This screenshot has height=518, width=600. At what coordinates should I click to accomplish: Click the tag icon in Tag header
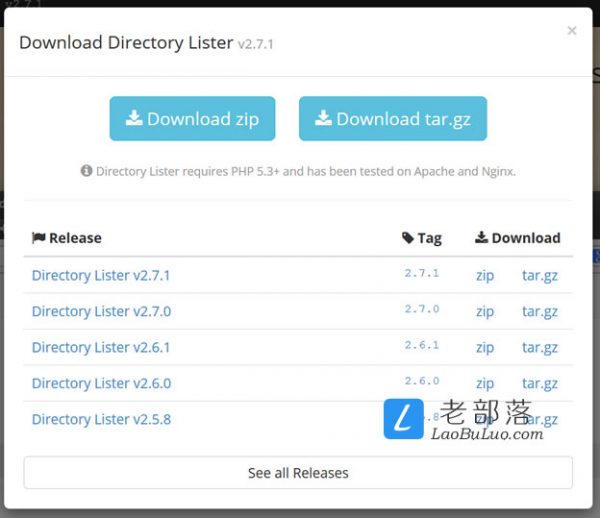coord(408,238)
